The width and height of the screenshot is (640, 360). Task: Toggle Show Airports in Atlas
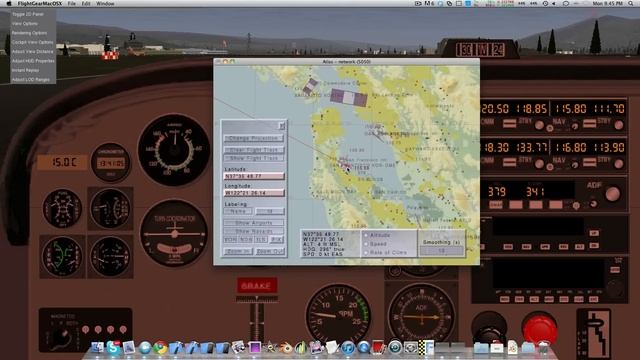[253, 223]
